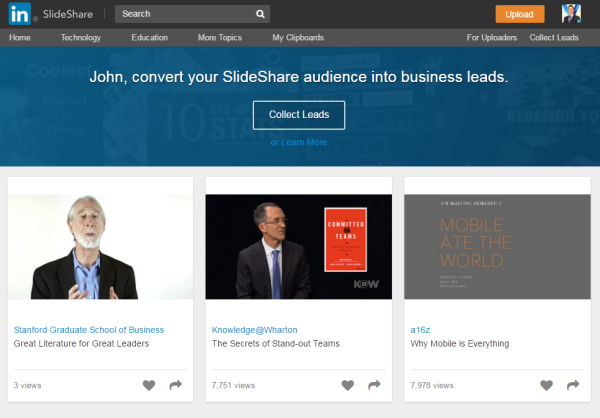
Task: Open the a16z author link
Action: point(420,330)
